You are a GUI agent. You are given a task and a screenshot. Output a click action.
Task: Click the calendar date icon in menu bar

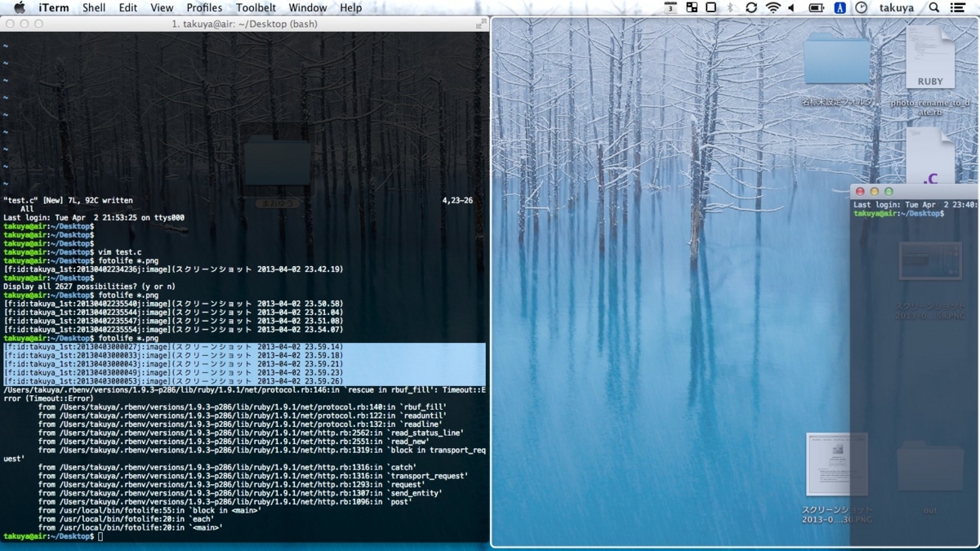(670, 7)
